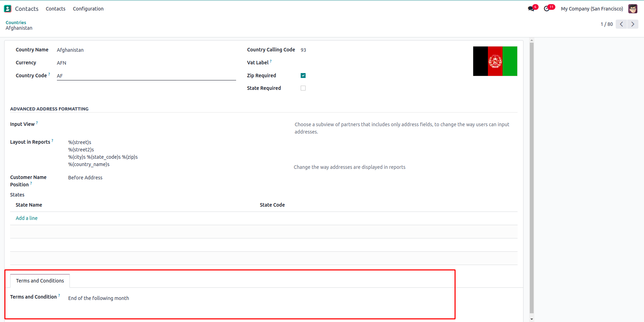Edit the Layout in Reports text

click(178, 153)
